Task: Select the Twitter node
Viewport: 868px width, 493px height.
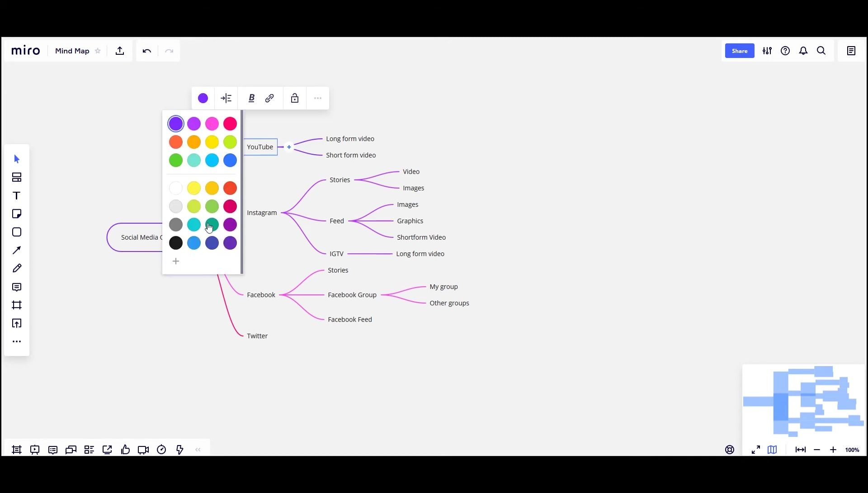Action: coord(257,336)
